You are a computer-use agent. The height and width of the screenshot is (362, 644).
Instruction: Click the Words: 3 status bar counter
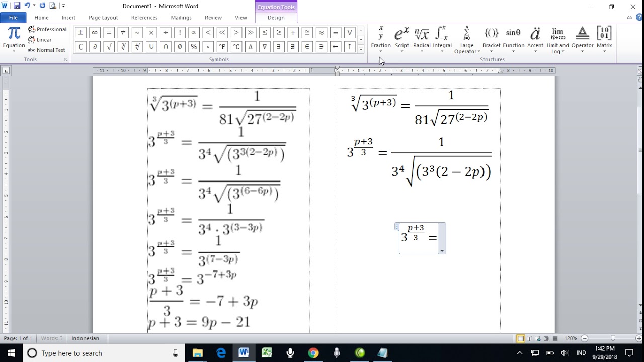point(52,338)
